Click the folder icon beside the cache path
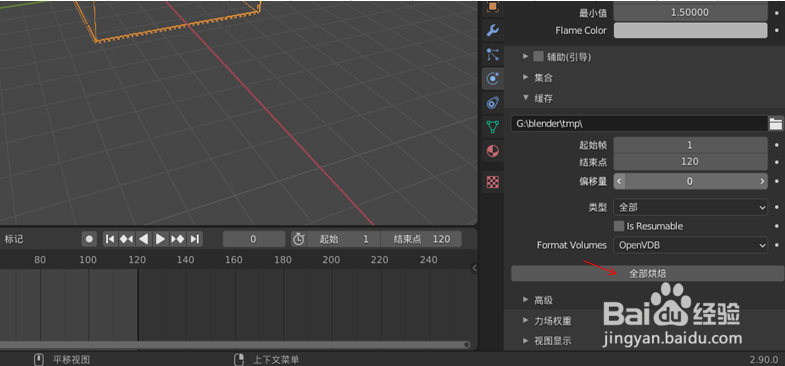 pyautogui.click(x=775, y=123)
